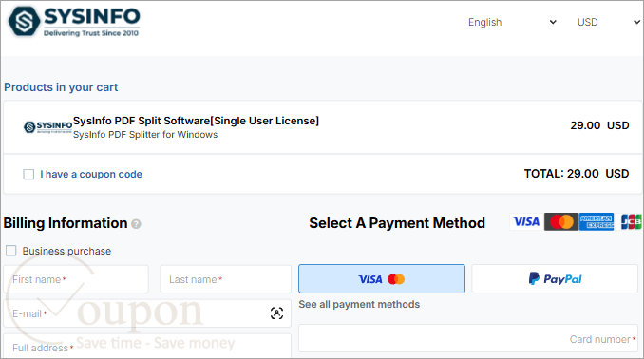Click the TOTAL: 29.00 USD text

(x=577, y=174)
